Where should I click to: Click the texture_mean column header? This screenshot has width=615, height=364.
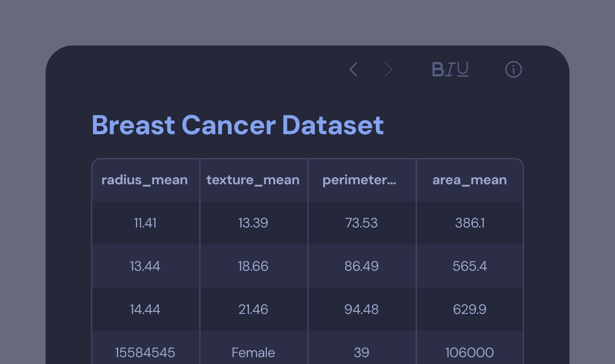[253, 180]
